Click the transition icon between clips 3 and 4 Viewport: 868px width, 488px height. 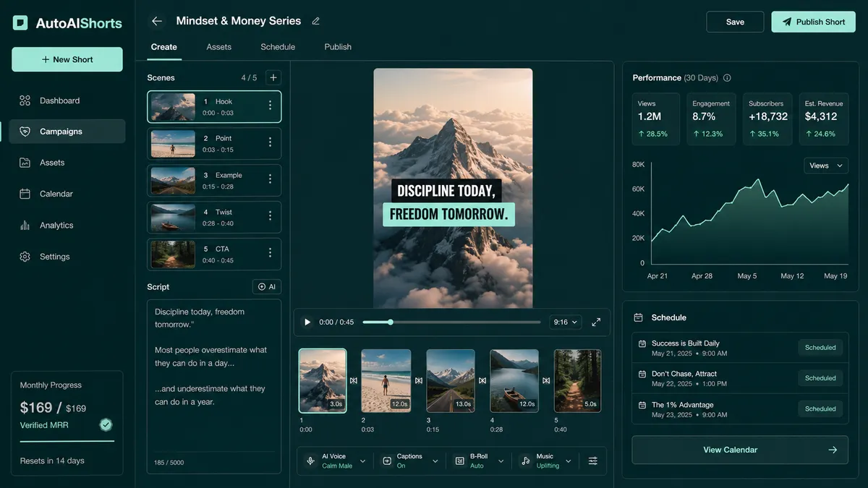(x=482, y=380)
